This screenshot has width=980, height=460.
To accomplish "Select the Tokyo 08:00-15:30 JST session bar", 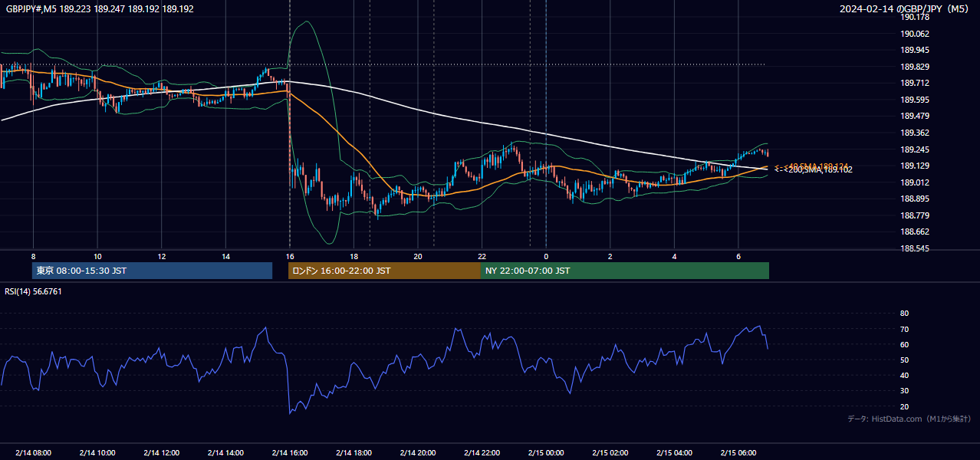I will click(x=152, y=271).
